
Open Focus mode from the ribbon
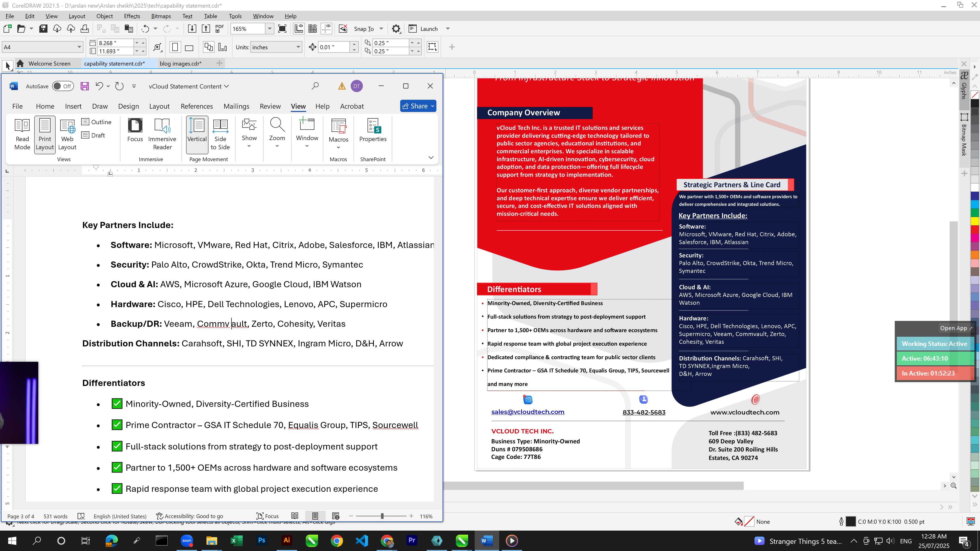(135, 130)
